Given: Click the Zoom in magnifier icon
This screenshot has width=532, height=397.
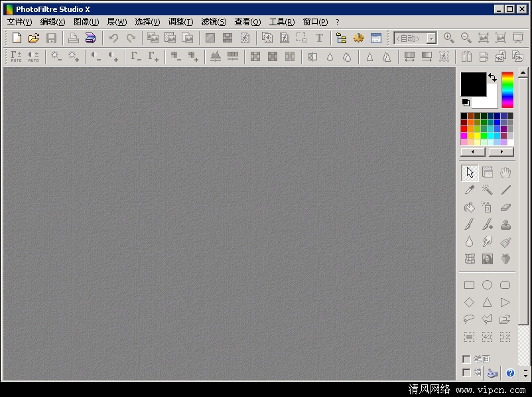Looking at the screenshot, I should click(x=449, y=38).
